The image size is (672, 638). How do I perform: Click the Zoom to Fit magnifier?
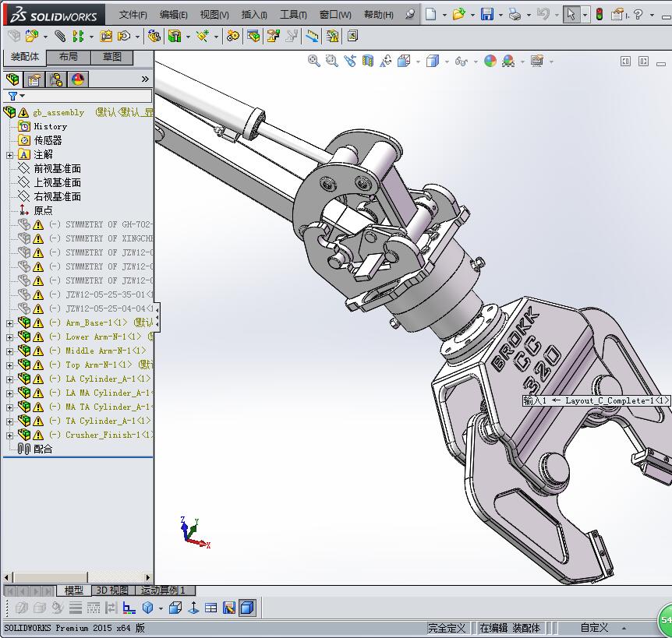click(313, 61)
